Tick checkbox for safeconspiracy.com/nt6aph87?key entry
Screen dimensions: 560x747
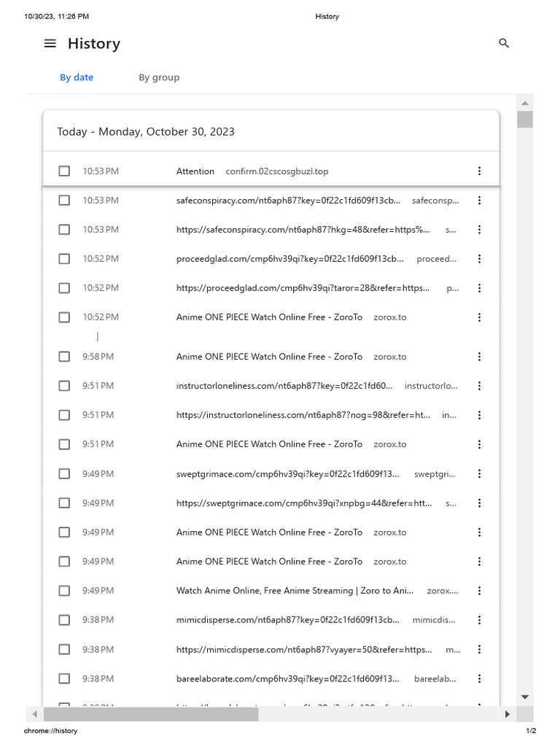click(64, 201)
